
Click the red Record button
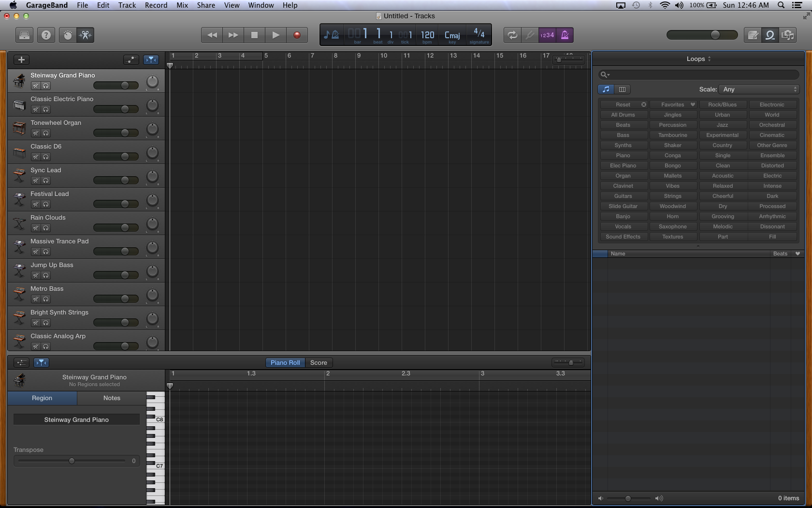click(297, 35)
